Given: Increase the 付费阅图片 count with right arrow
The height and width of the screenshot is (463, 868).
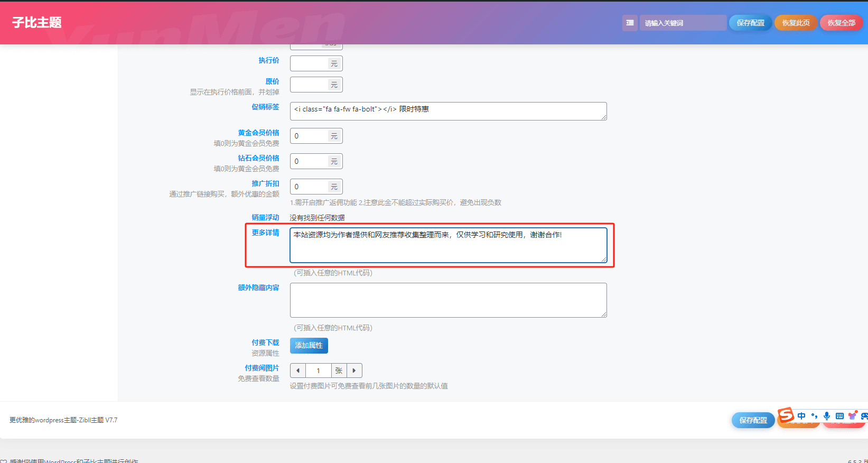Looking at the screenshot, I should tap(354, 371).
